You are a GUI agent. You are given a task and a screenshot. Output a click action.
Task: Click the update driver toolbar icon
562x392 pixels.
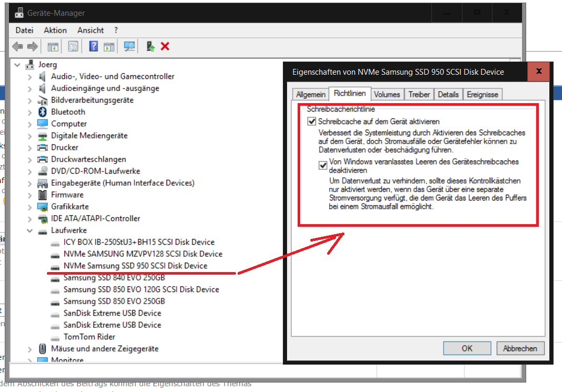[x=151, y=46]
